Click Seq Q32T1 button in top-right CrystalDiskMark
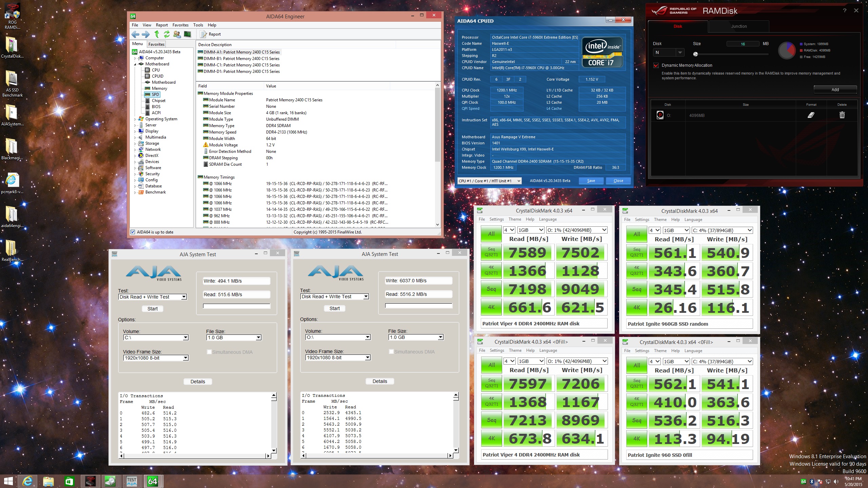The image size is (868, 488). tap(636, 252)
